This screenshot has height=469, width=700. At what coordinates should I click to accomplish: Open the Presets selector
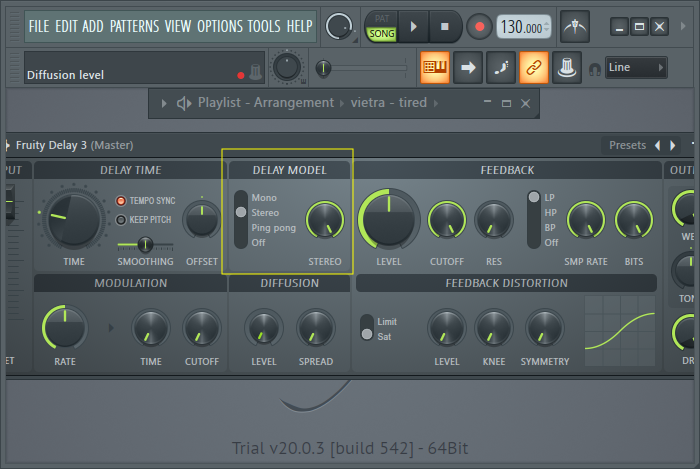point(627,145)
